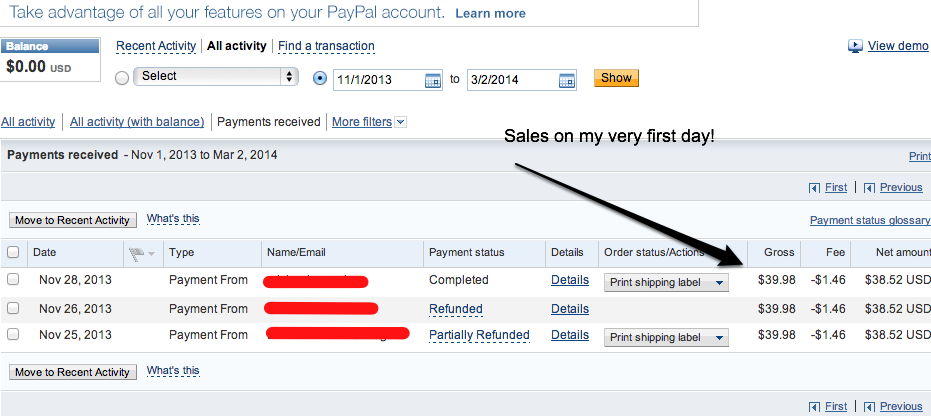Click the bottom Move to Recent Activity button
The width and height of the screenshot is (931, 416).
click(72, 372)
